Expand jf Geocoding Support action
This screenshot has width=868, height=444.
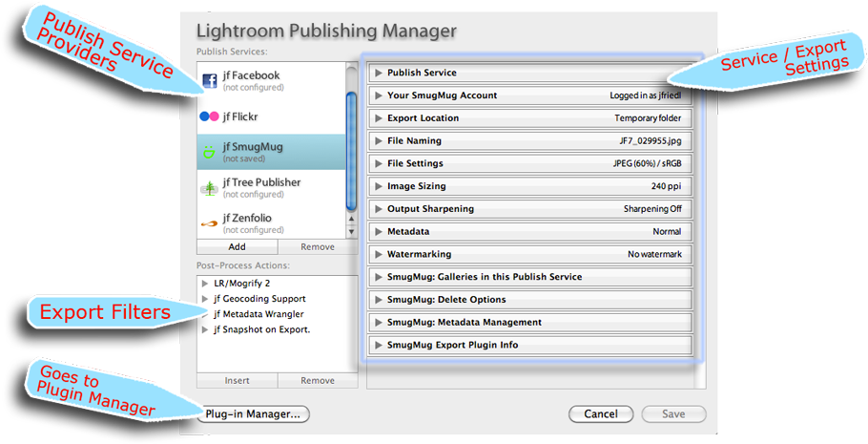(205, 299)
